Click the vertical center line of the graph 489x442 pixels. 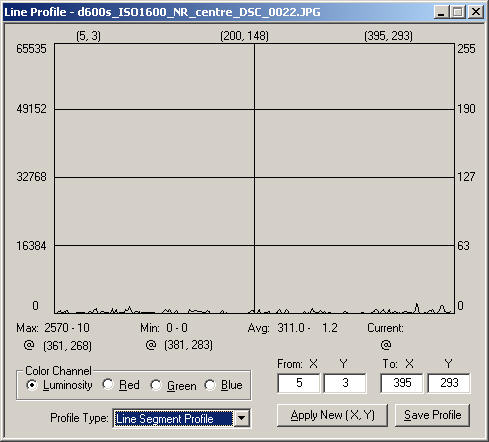pos(255,178)
